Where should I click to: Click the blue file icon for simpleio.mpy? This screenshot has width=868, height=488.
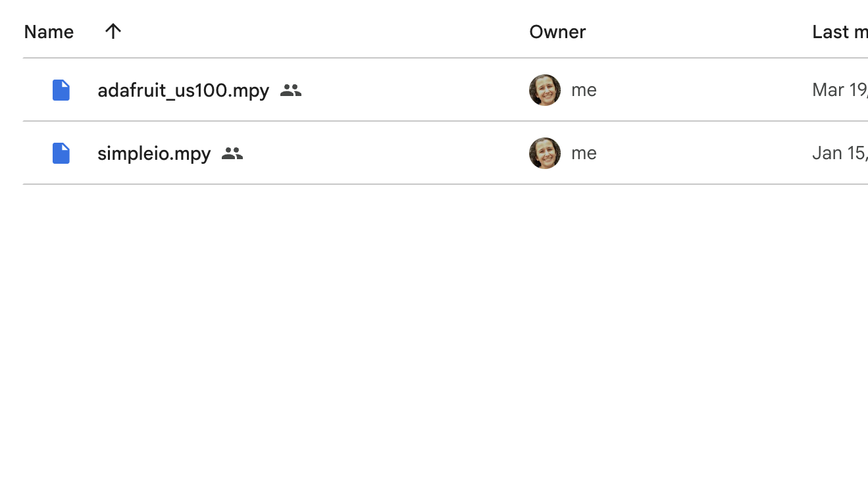[61, 153]
